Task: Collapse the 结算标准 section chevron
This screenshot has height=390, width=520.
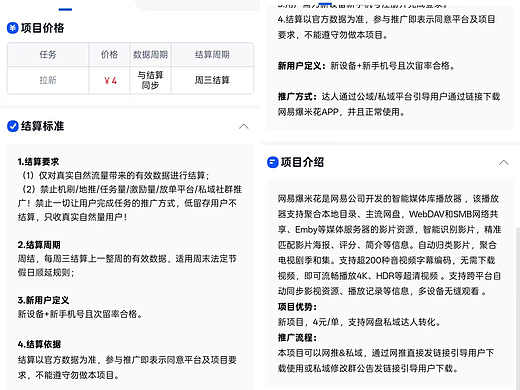Action: click(244, 126)
